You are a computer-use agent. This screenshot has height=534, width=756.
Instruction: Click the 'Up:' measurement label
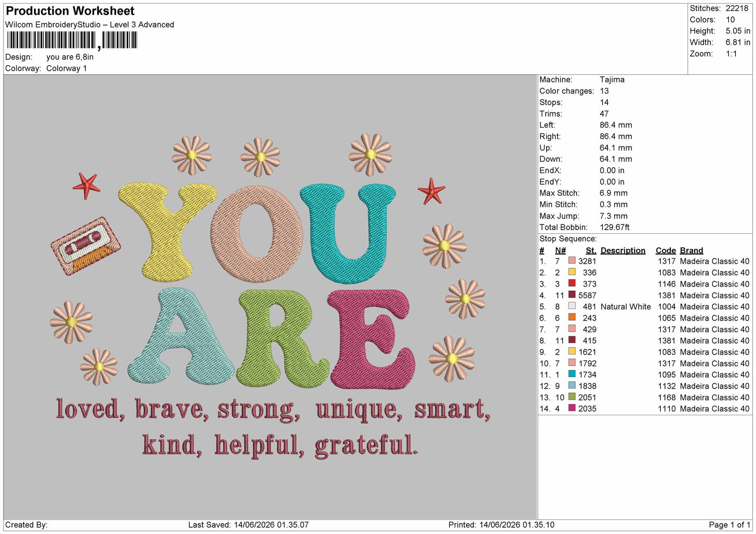click(x=546, y=147)
